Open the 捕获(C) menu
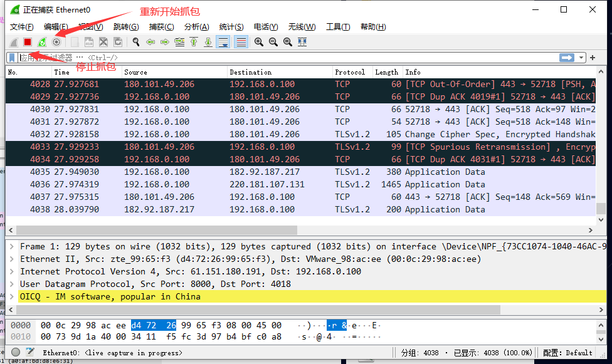Viewport: 612px width, 364px height. click(x=162, y=27)
